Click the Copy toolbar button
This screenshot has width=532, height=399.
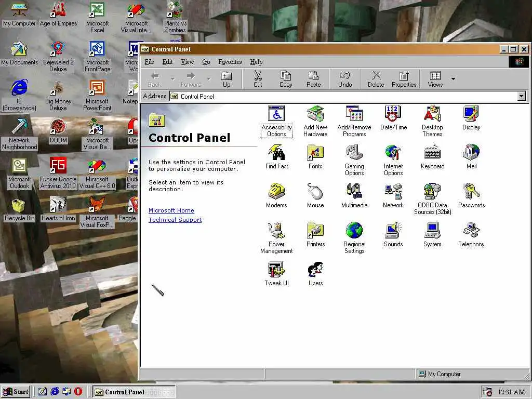pos(286,79)
